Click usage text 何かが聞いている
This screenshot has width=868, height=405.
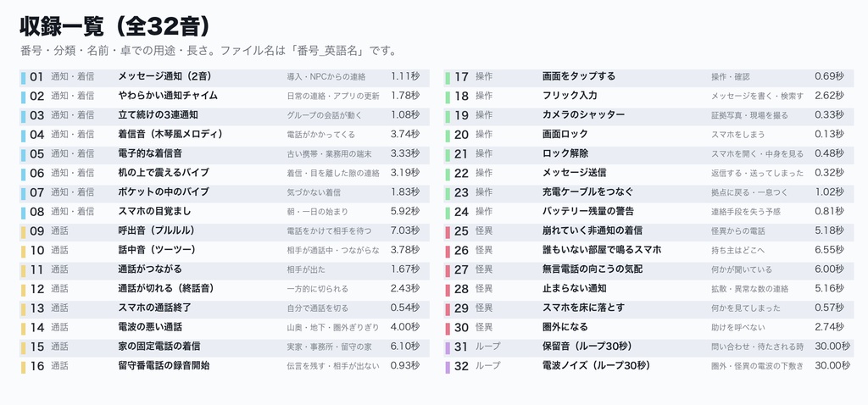(742, 269)
